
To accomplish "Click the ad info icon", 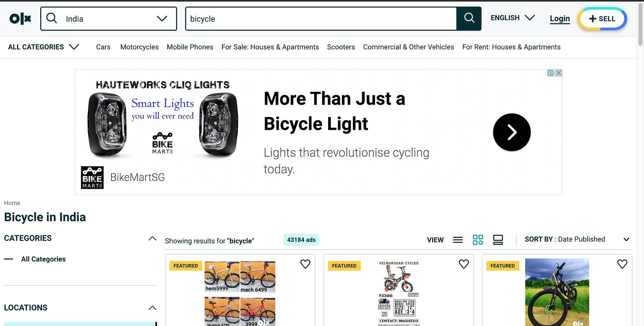I will pos(551,73).
